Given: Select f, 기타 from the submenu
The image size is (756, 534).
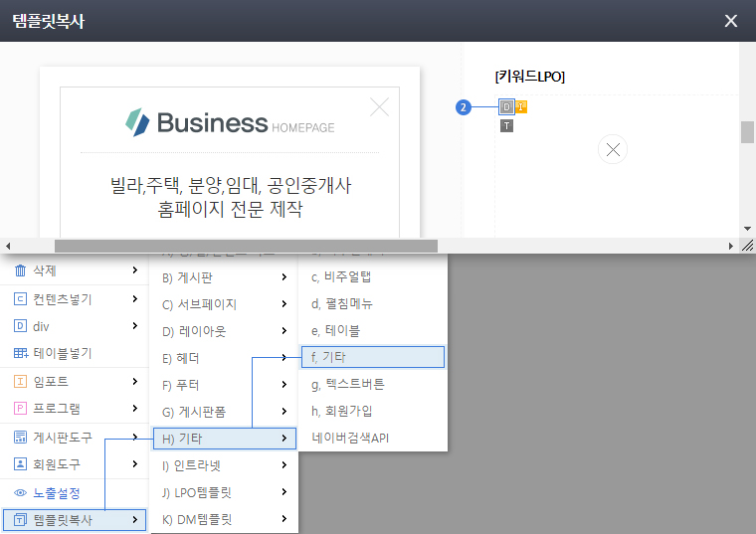Looking at the screenshot, I should coord(372,357).
